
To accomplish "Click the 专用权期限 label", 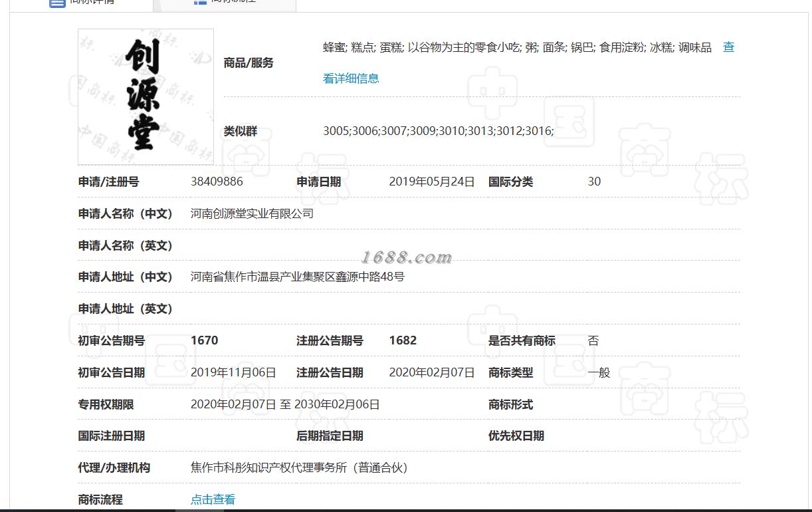I will tap(106, 404).
